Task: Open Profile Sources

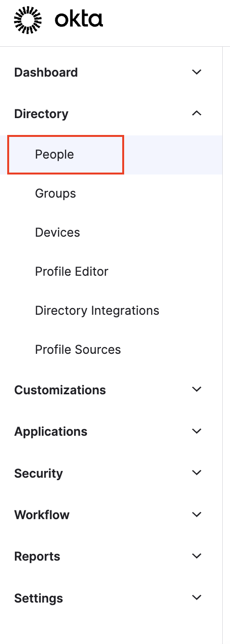Action: [78, 349]
